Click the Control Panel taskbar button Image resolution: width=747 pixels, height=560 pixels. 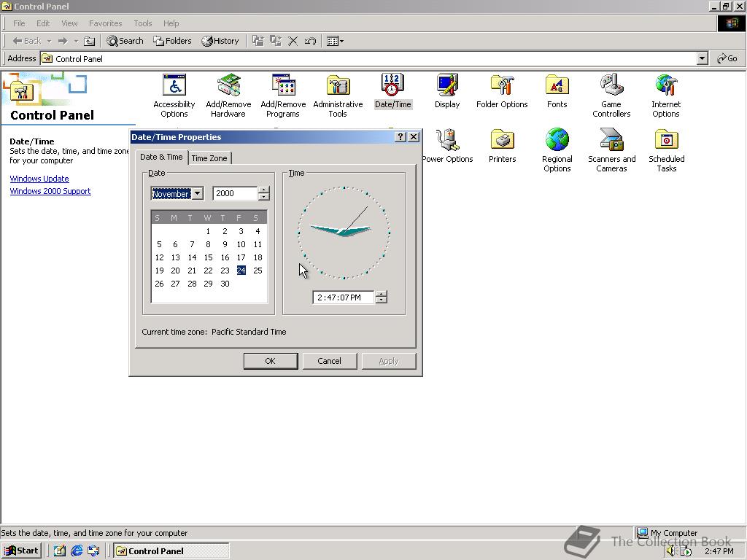[171, 551]
